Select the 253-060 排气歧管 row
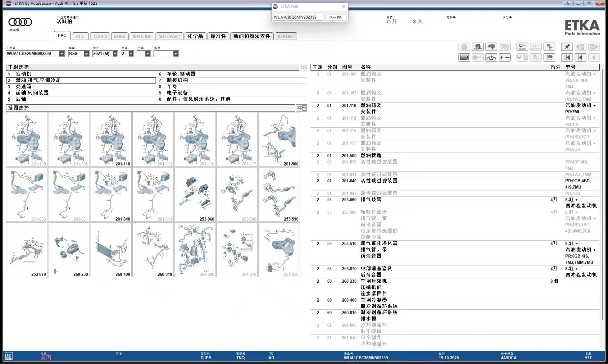The height and width of the screenshot is (364, 608). pyautogui.click(x=455, y=203)
